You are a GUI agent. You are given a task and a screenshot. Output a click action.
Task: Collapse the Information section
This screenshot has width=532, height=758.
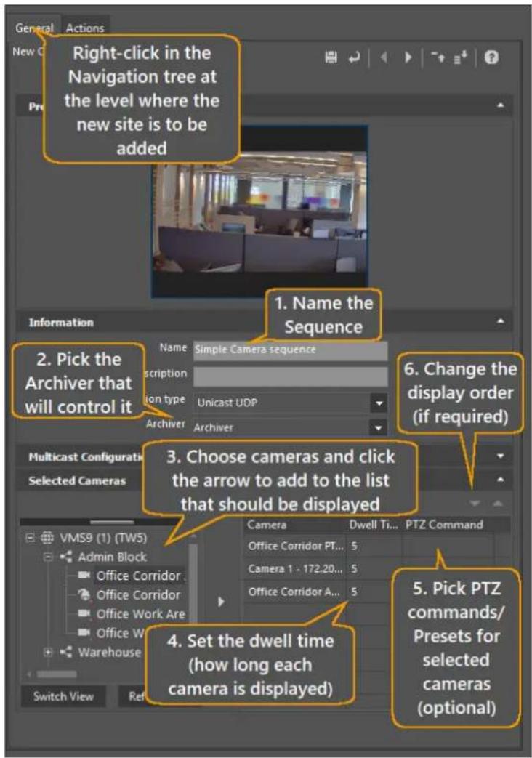coord(501,321)
